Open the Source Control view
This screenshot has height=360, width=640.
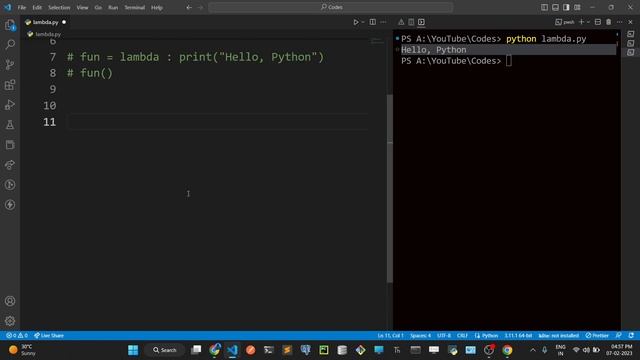tap(10, 64)
